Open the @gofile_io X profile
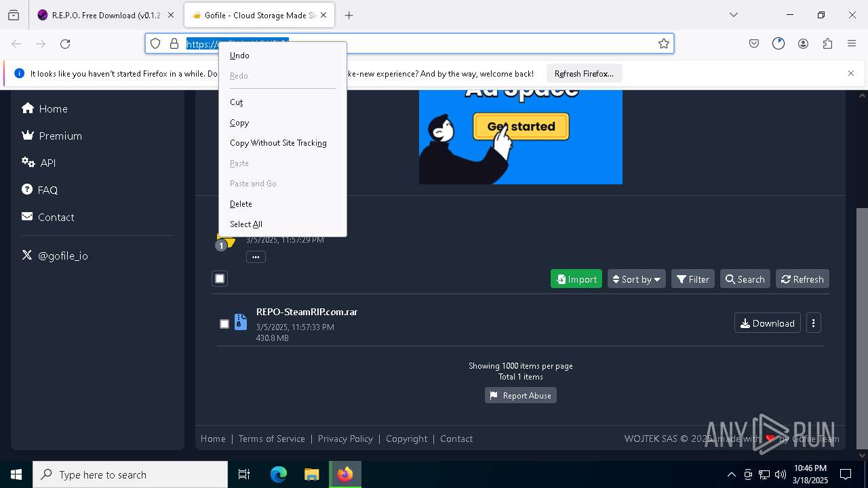This screenshot has width=868, height=488. [54, 256]
